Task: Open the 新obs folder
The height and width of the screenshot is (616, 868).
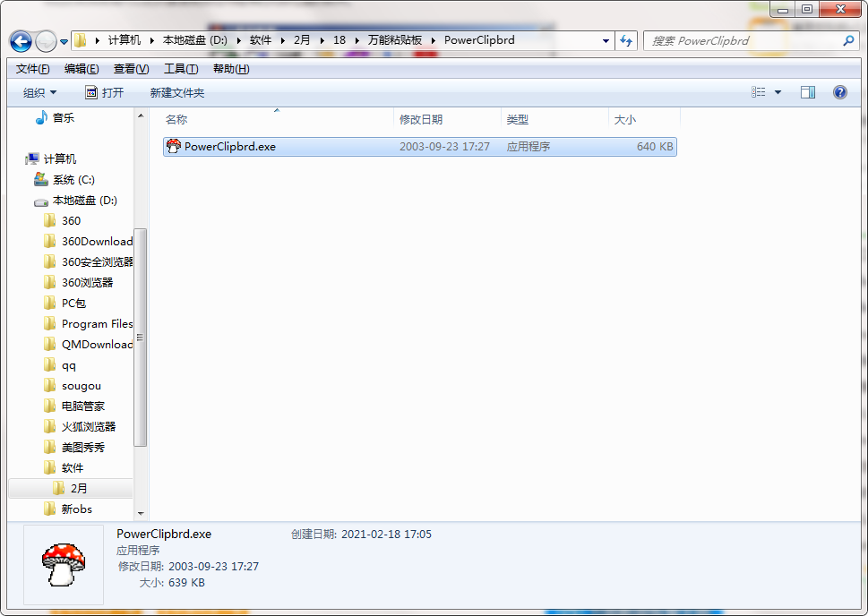Action: click(x=77, y=509)
